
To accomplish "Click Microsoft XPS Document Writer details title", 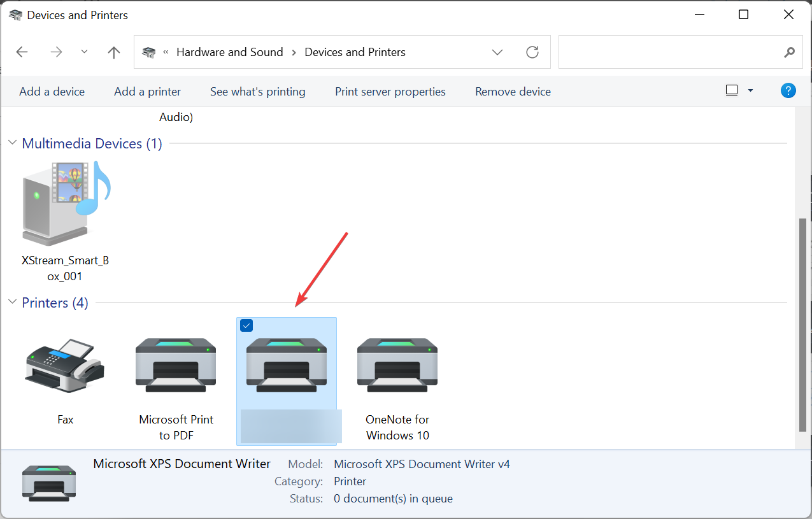I will (182, 464).
